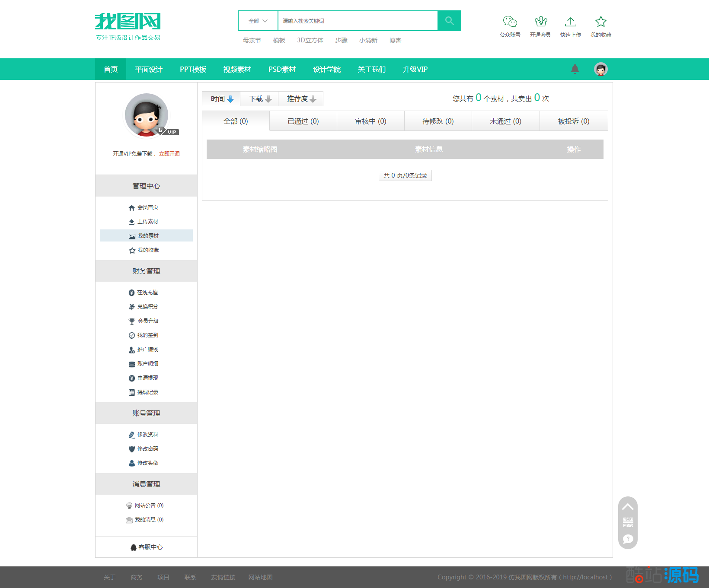Open the WeChat public account icon
The width and height of the screenshot is (709, 588).
tap(510, 22)
